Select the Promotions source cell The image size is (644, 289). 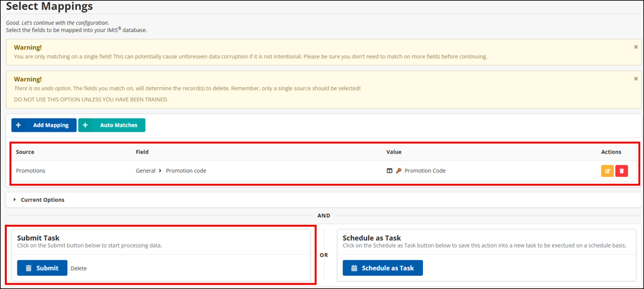[x=31, y=171]
